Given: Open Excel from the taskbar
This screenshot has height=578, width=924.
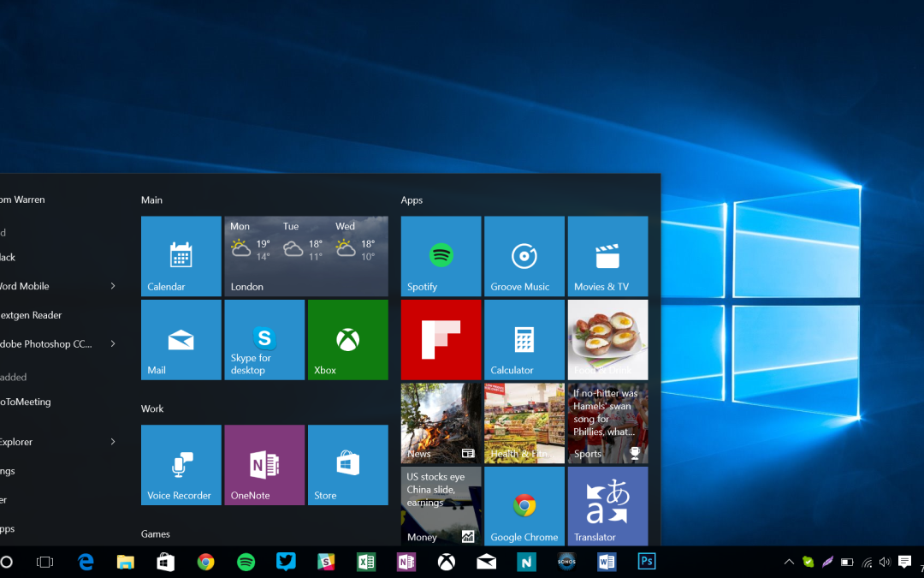Looking at the screenshot, I should coord(366,562).
